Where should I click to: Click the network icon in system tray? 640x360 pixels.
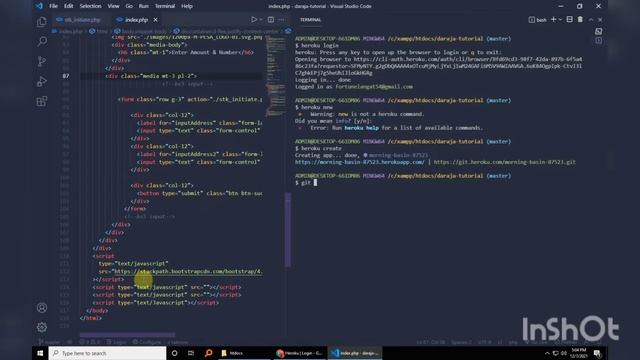[556, 353]
